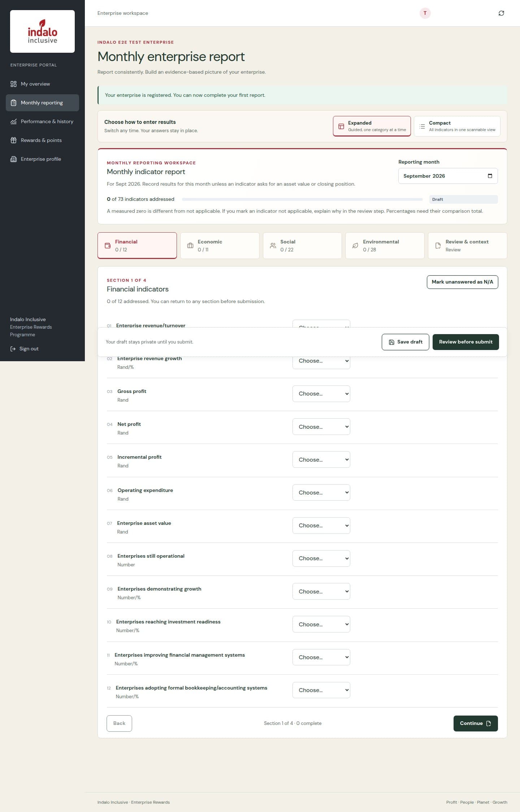This screenshot has width=520, height=812.
Task: Open Enterprise profile page
Action: coord(42,159)
